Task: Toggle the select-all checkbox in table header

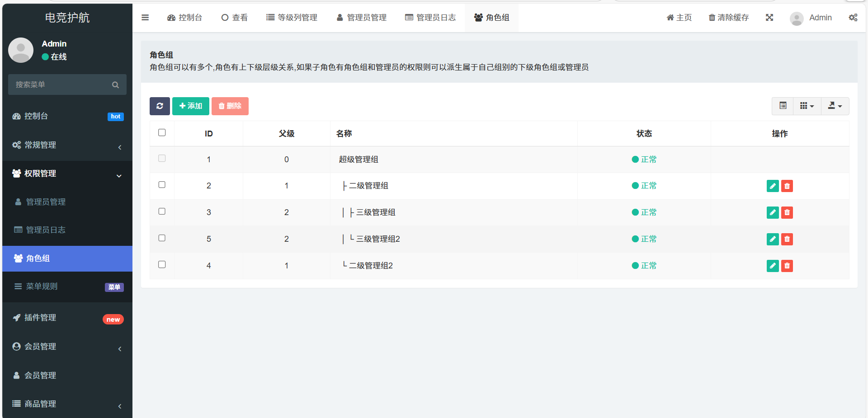Action: coord(162,133)
